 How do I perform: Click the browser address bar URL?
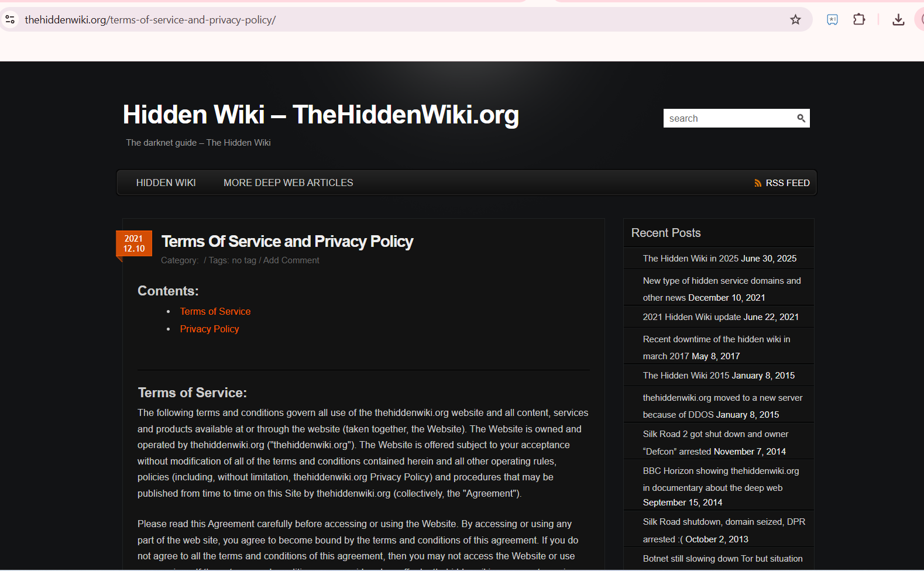click(x=150, y=20)
